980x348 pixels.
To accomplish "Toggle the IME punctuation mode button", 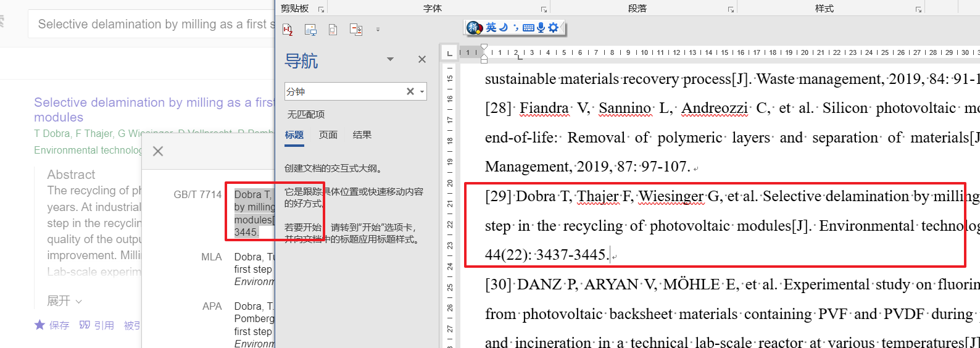I will pyautogui.click(x=515, y=27).
